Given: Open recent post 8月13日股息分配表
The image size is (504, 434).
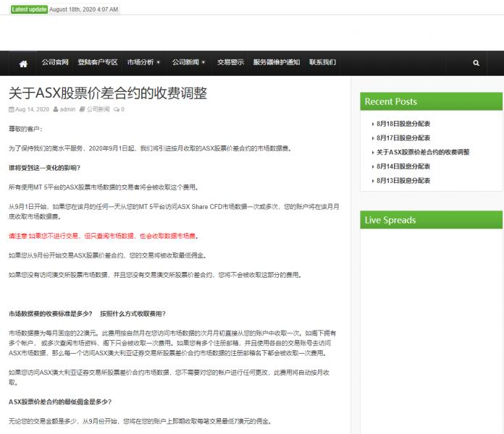Looking at the screenshot, I should click(x=403, y=180).
